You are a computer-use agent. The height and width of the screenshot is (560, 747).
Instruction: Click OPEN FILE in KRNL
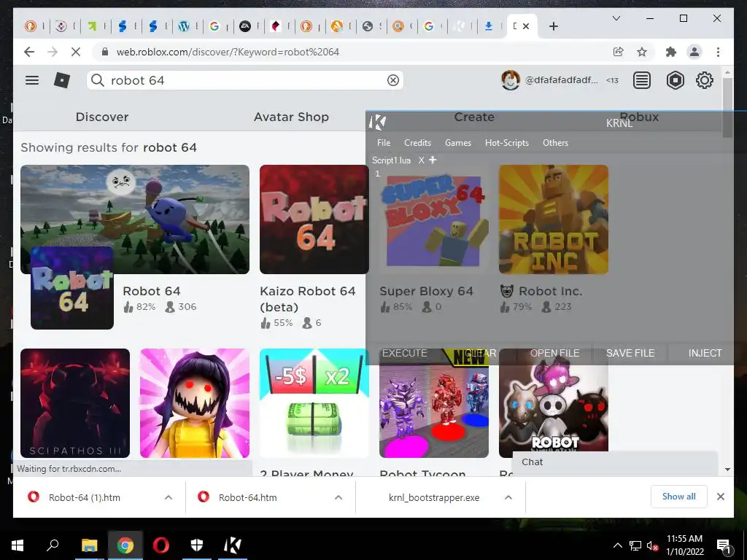tap(555, 353)
